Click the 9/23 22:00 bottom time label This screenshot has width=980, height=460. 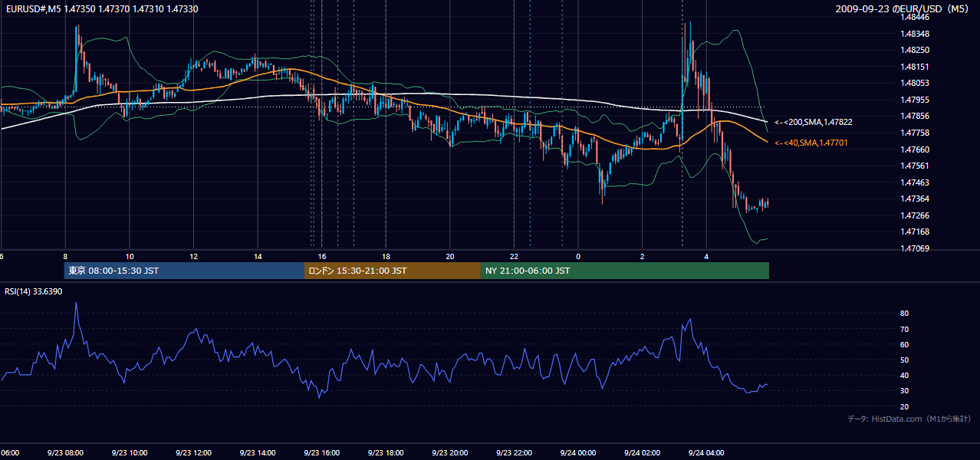pyautogui.click(x=514, y=453)
